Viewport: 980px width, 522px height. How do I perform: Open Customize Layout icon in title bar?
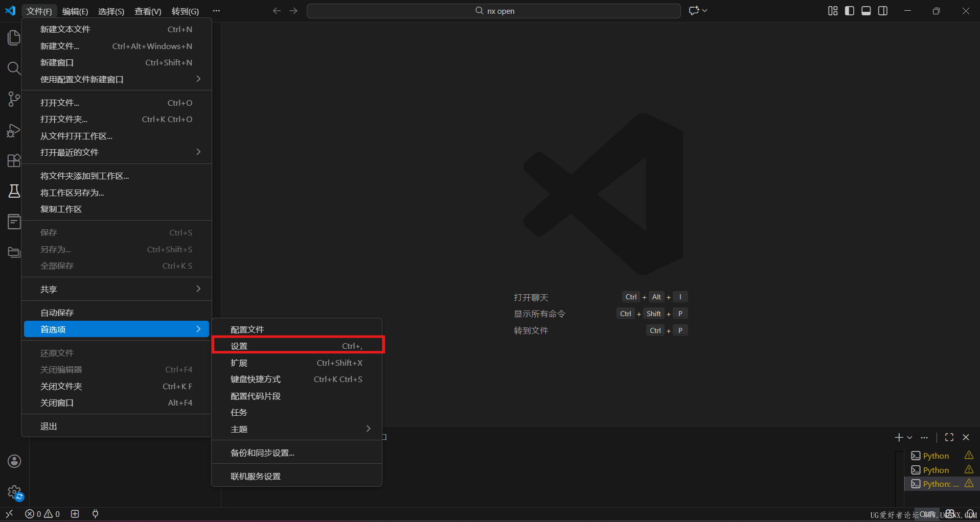pos(833,11)
